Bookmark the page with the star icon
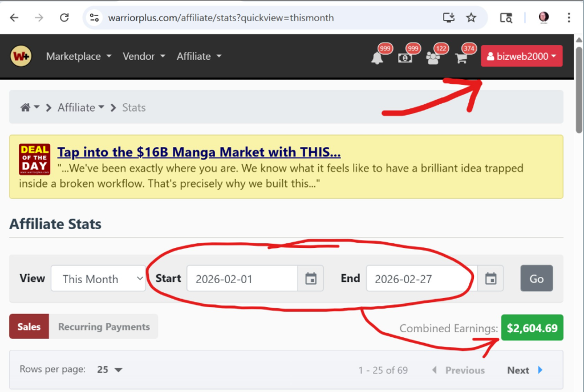Viewport: 584px width, 392px height. coord(471,18)
